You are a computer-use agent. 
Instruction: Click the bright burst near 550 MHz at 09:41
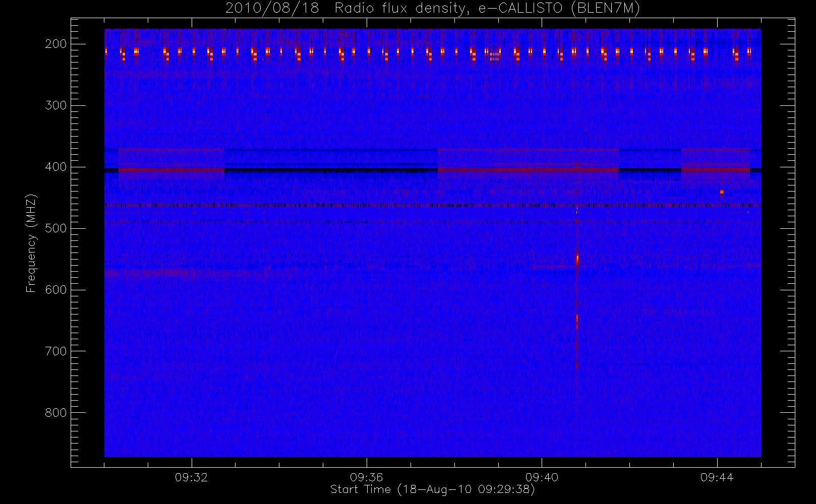pos(577,259)
